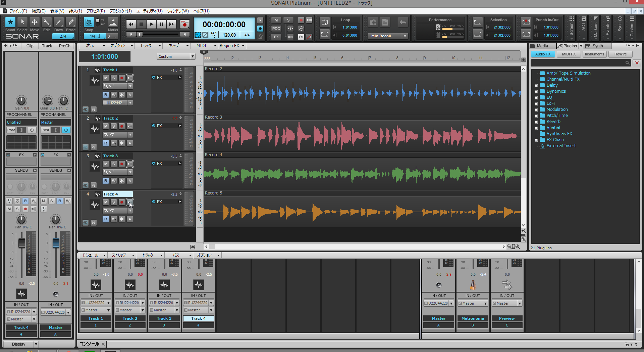The width and height of the screenshot is (644, 352).
Task: Rewind transport to start
Action: click(131, 24)
